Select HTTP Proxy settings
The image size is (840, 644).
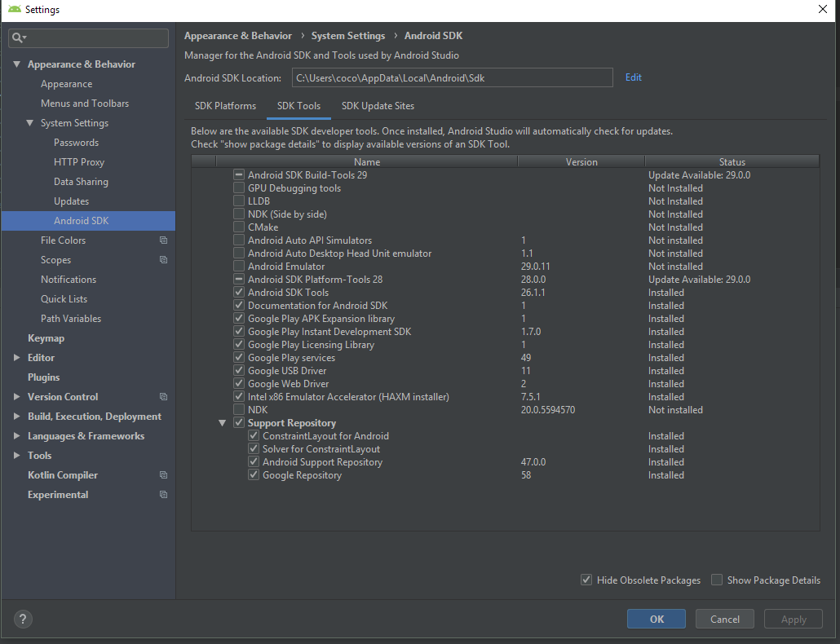pyautogui.click(x=79, y=162)
